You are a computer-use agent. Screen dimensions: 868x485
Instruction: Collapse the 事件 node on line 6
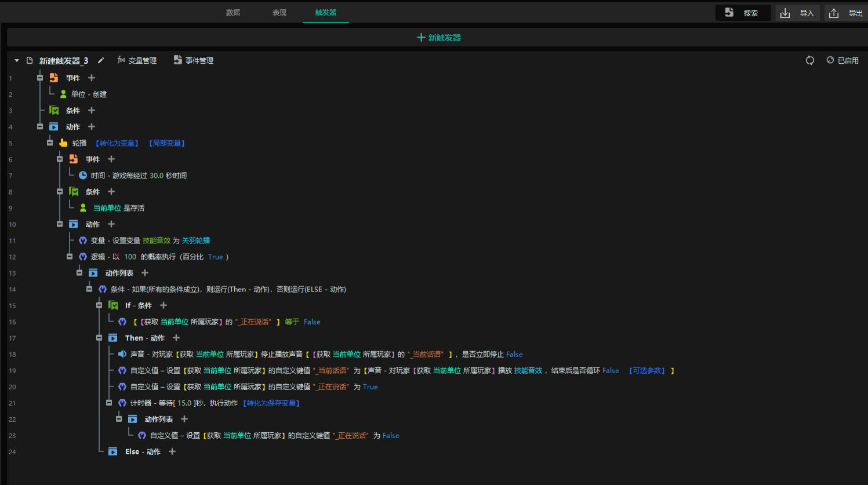(60, 159)
